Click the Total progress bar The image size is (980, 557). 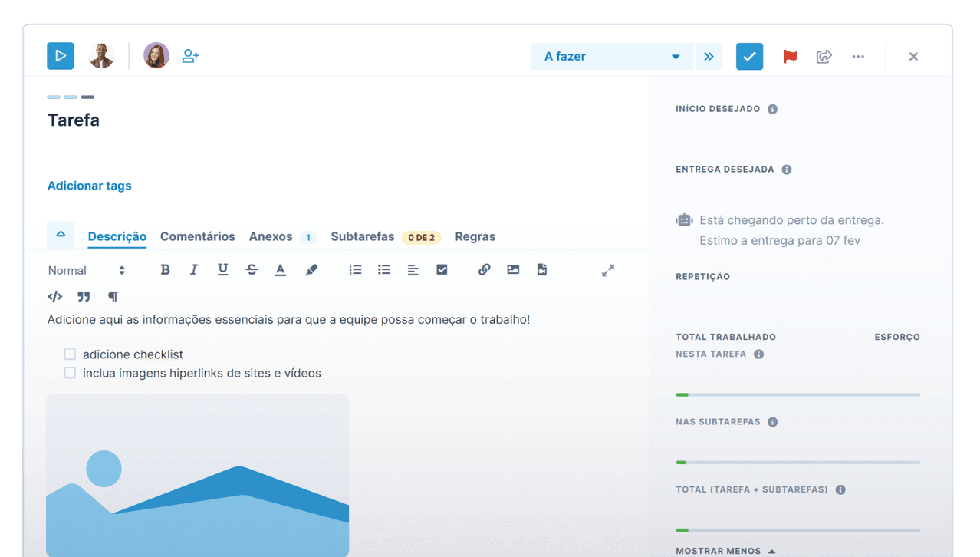(x=797, y=530)
